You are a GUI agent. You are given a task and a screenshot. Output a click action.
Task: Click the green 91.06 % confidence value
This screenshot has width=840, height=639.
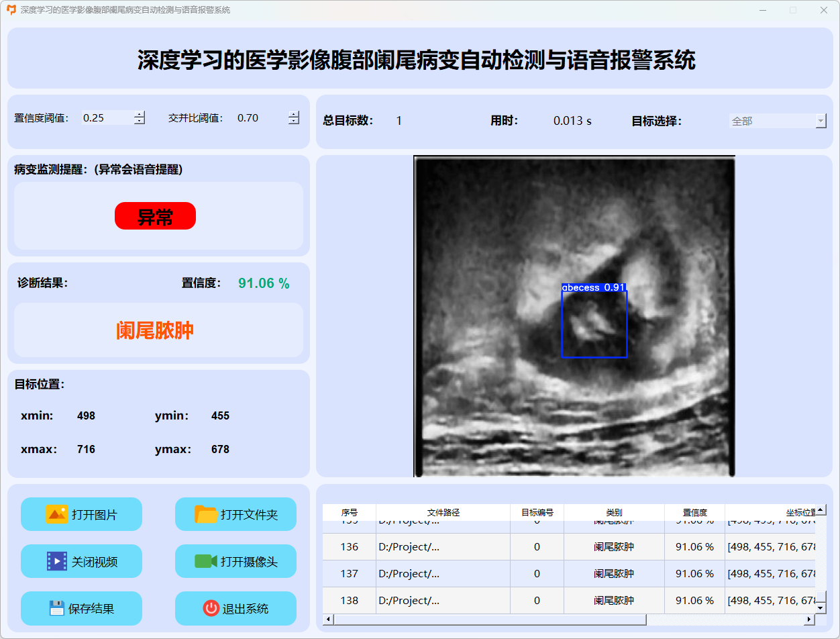(264, 283)
